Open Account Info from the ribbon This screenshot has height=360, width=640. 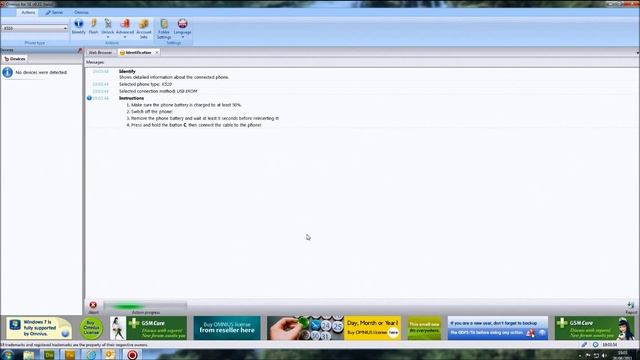[x=144, y=29]
